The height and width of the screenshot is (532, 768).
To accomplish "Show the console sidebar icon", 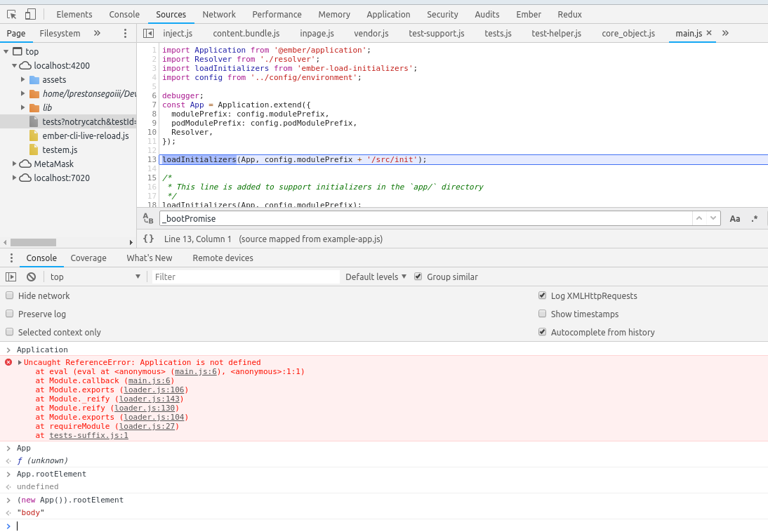I will [x=11, y=277].
